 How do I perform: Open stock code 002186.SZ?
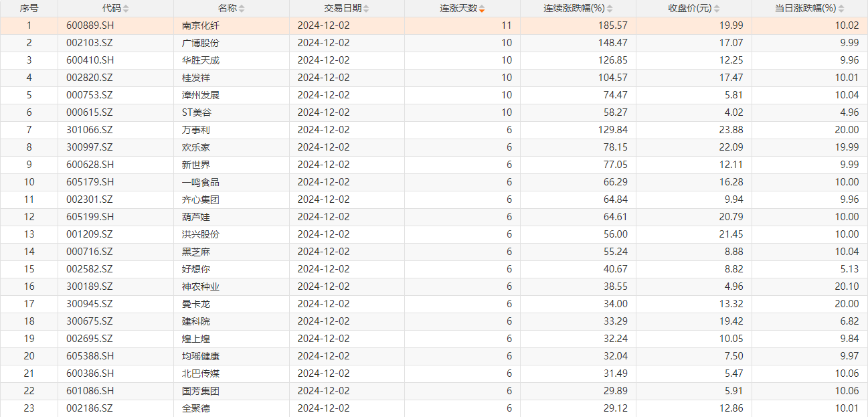90,408
